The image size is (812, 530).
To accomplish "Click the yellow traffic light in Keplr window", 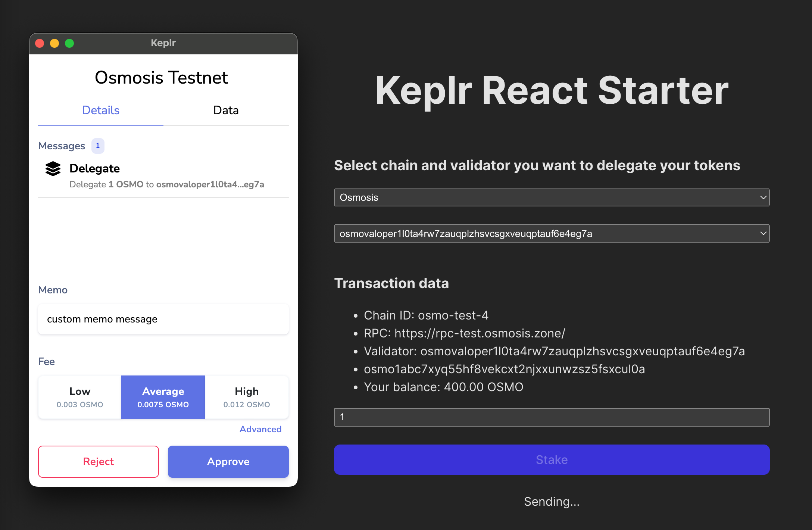I will [54, 43].
